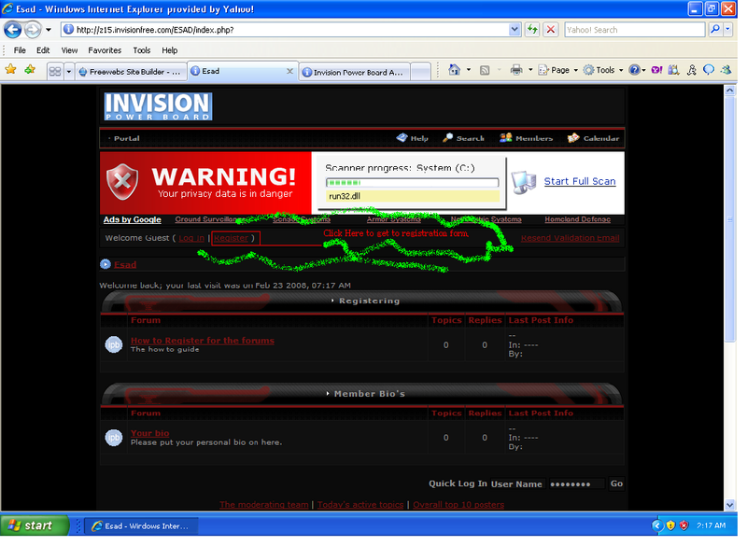The width and height of the screenshot is (747, 560).
Task: Click the AIM running man icon
Action: pos(691,70)
